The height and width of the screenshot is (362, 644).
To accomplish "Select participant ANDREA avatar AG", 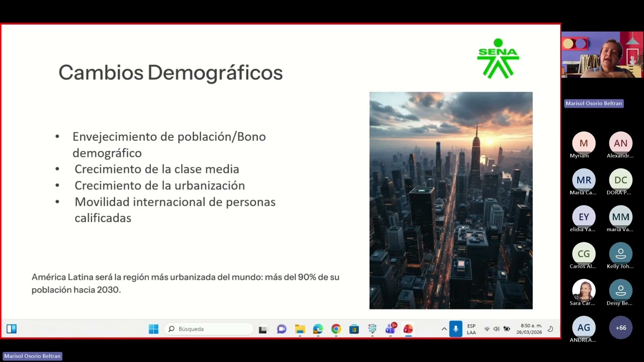I will (584, 327).
